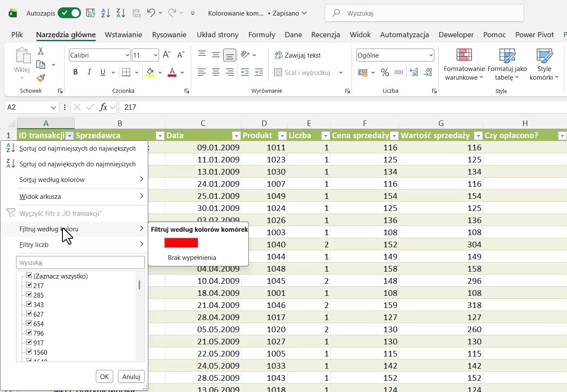Cancel the filter menu with Anuluj
The image size is (567, 392).
(x=131, y=376)
